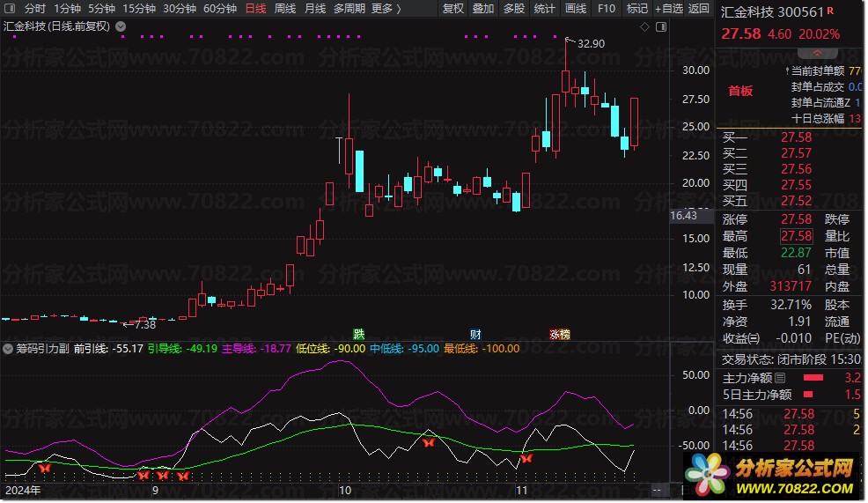Viewport: 868px width, 503px height.
Task: Click the 32.90 high price label
Action: coord(591,43)
